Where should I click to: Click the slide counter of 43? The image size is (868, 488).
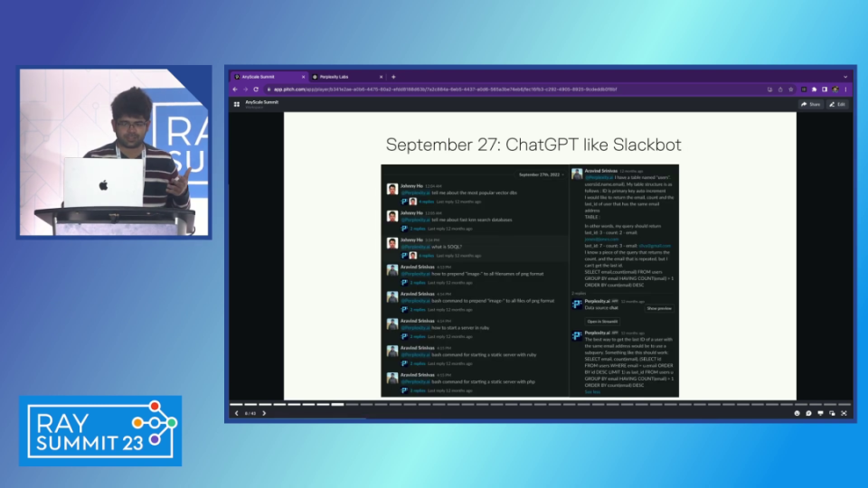(x=250, y=413)
